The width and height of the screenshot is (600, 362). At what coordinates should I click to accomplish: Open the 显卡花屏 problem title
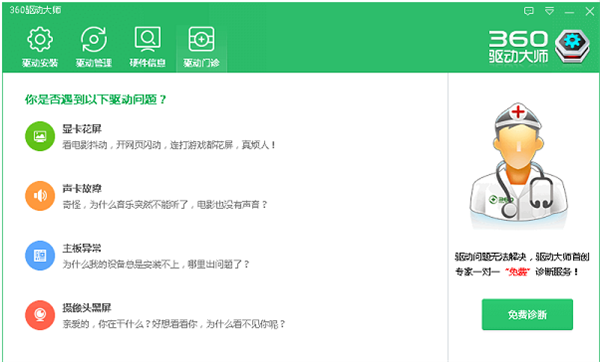pos(82,129)
